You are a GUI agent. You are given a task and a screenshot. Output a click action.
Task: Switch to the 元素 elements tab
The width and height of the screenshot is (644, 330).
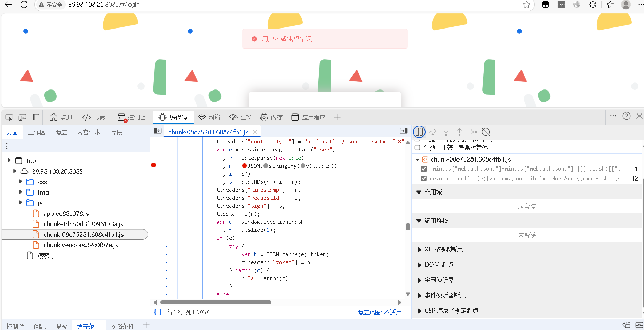point(94,117)
